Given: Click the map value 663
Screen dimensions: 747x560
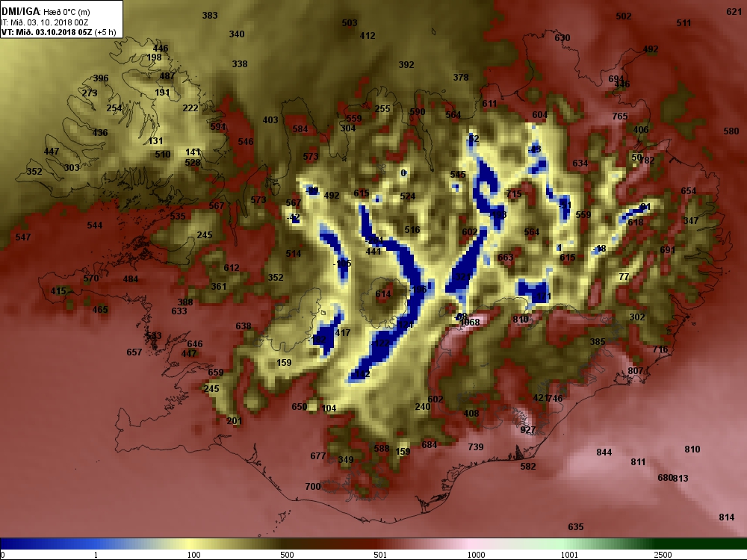Looking at the screenshot, I should pyautogui.click(x=506, y=258).
